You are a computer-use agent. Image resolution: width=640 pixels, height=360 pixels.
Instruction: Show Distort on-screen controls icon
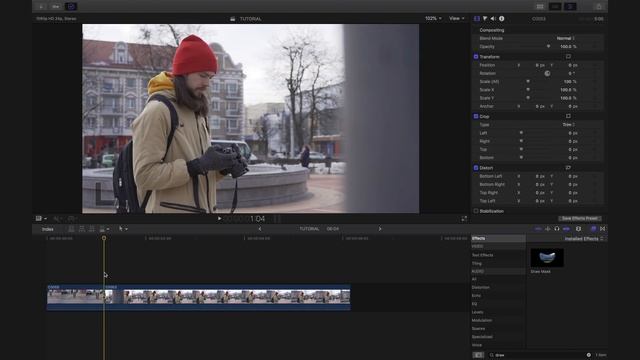568,168
